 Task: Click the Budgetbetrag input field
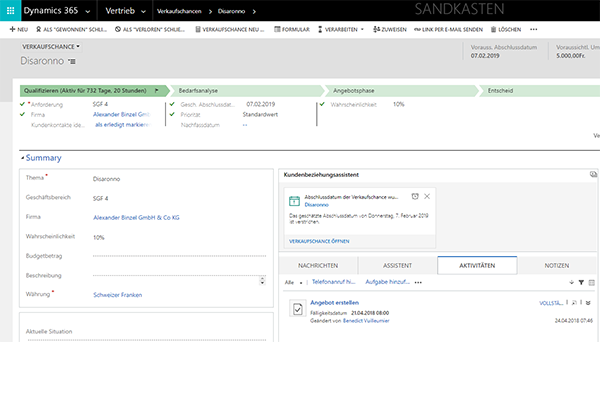tap(179, 255)
